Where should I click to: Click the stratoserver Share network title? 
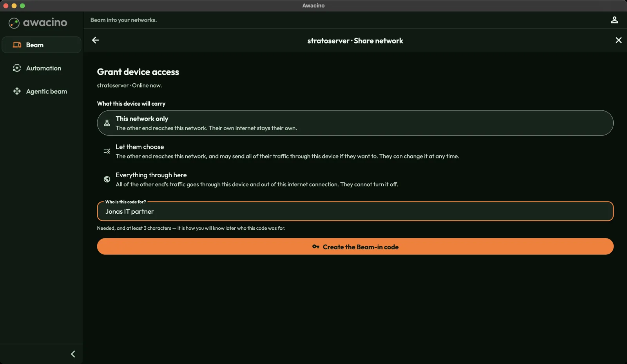(355, 41)
